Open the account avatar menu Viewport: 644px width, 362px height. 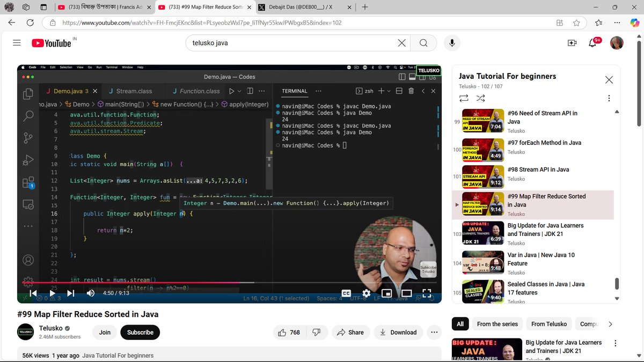click(x=617, y=43)
